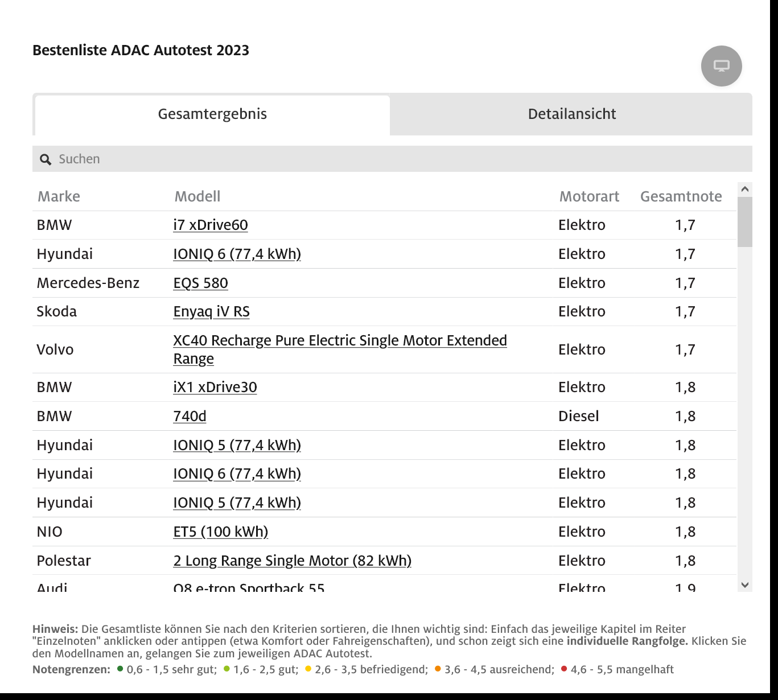Open the EQS 580 model link
Screen dimensions: 778x700
pos(200,283)
